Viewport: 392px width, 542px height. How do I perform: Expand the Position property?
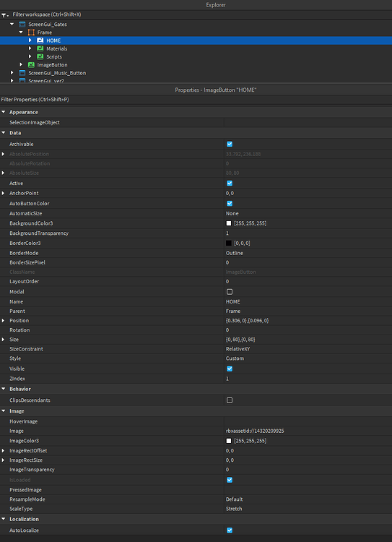point(3,320)
